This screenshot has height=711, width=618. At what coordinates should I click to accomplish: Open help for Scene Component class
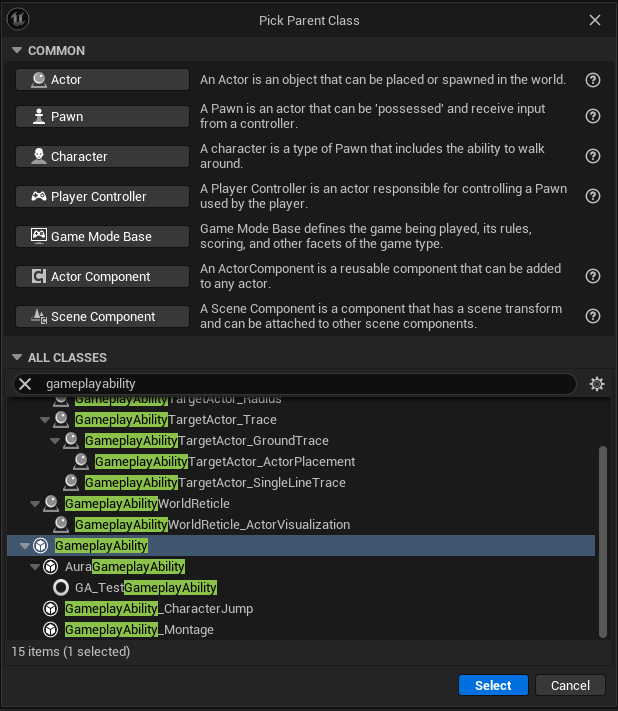[592, 316]
